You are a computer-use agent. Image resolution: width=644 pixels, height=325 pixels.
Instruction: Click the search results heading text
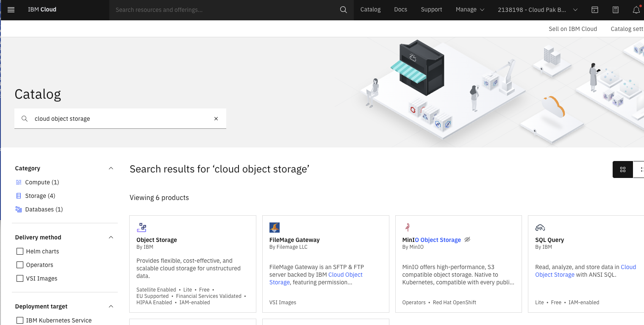[219, 169]
